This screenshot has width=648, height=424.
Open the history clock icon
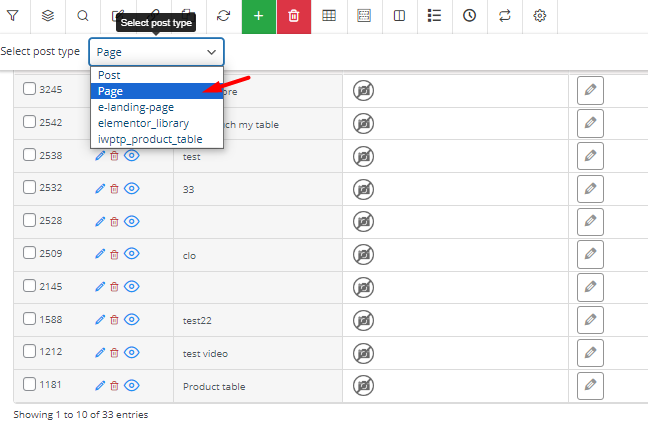click(469, 16)
